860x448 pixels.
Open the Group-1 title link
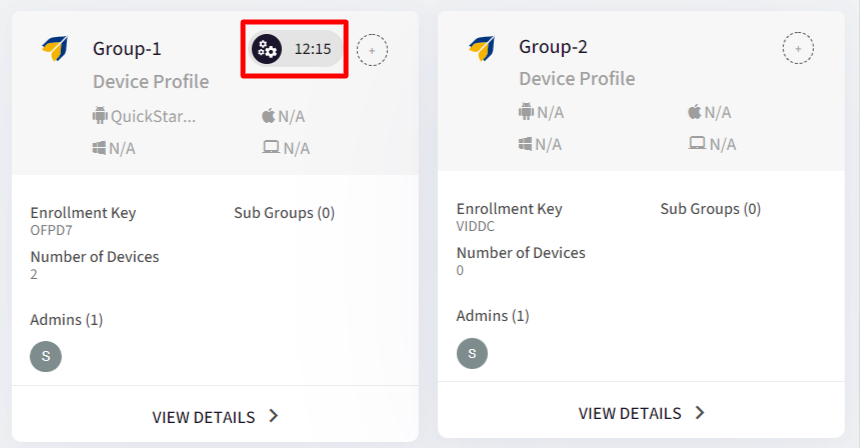pyautogui.click(x=127, y=49)
